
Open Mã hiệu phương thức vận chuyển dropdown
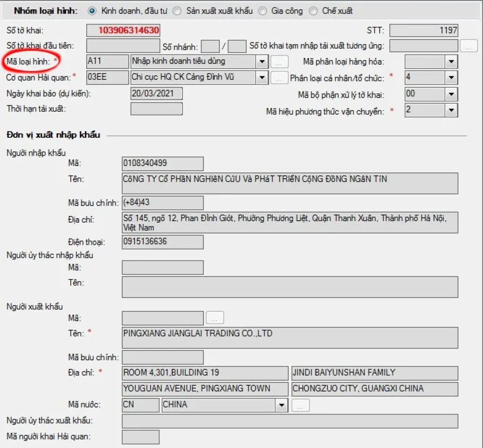click(x=451, y=111)
